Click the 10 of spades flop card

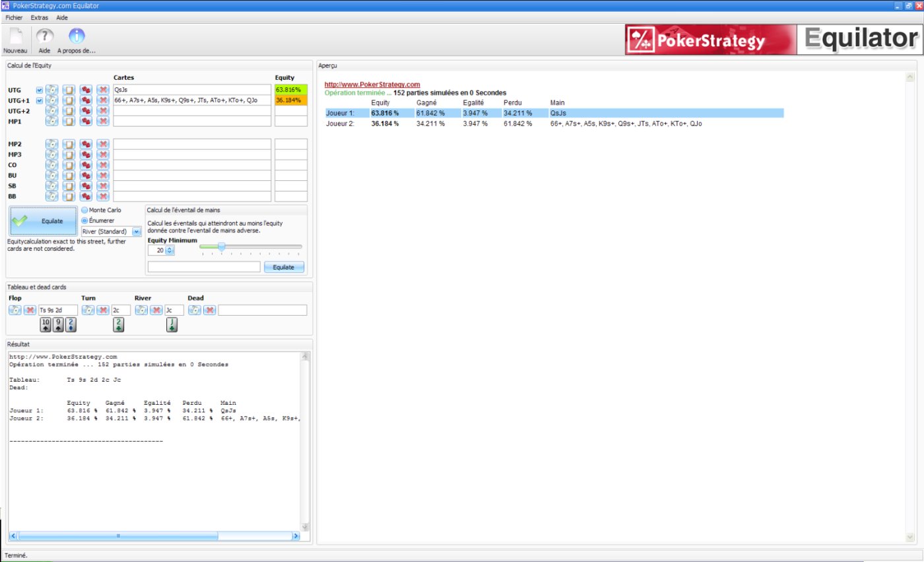46,325
